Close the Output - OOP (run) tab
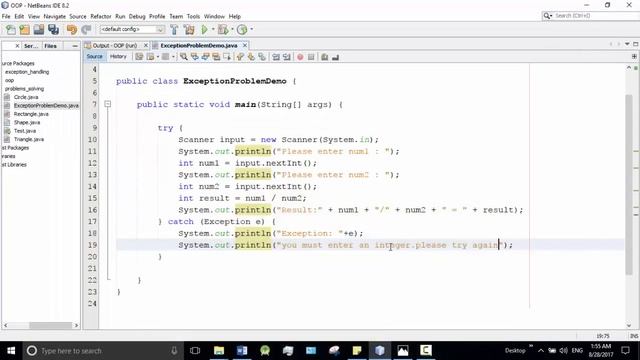 coord(146,45)
